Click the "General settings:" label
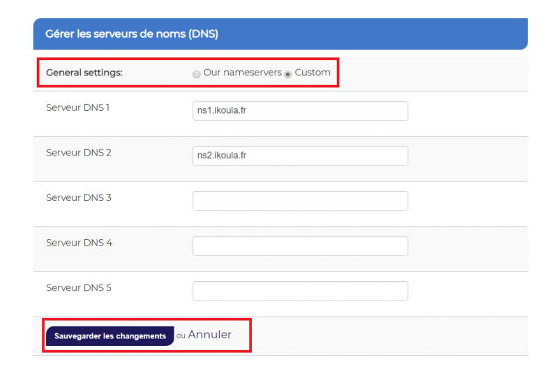 tap(84, 73)
